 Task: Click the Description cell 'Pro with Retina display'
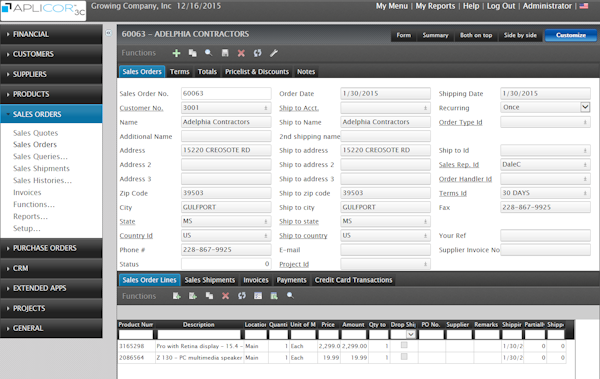point(199,346)
